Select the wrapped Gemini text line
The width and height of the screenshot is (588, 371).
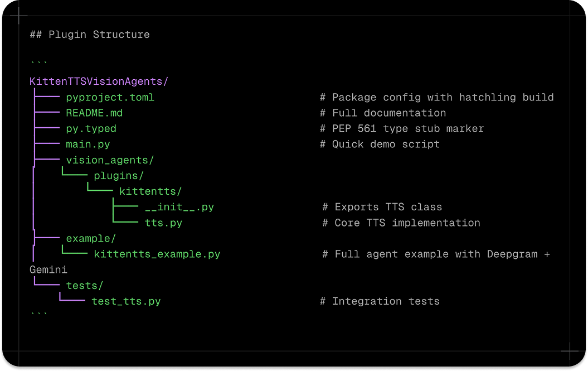click(48, 269)
